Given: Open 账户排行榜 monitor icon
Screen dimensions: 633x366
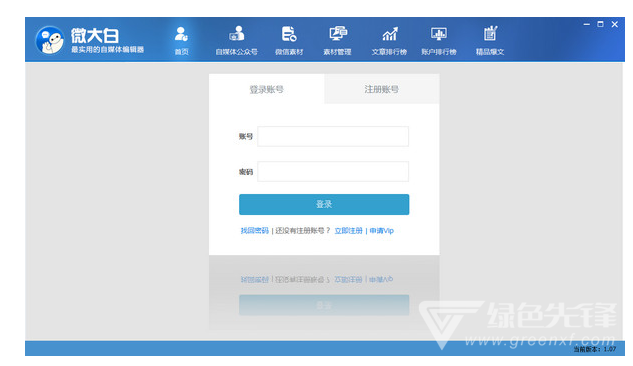Looking at the screenshot, I should [x=439, y=40].
